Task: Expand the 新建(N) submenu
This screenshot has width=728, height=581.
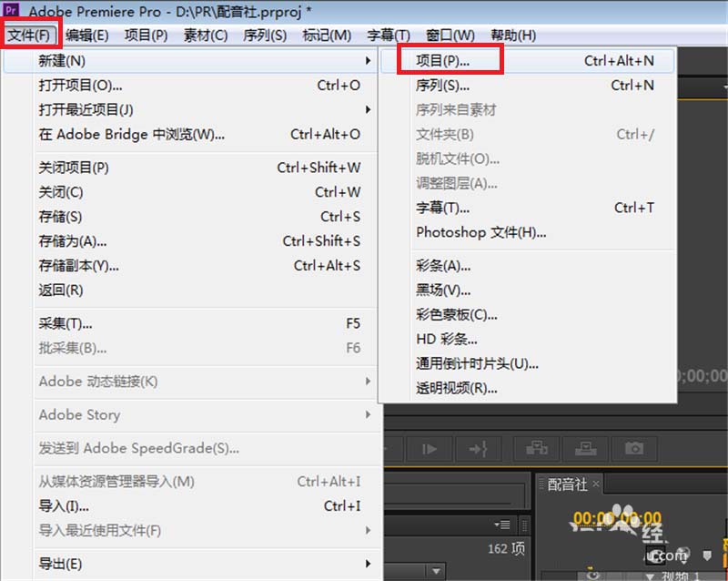Action: pyautogui.click(x=190, y=60)
